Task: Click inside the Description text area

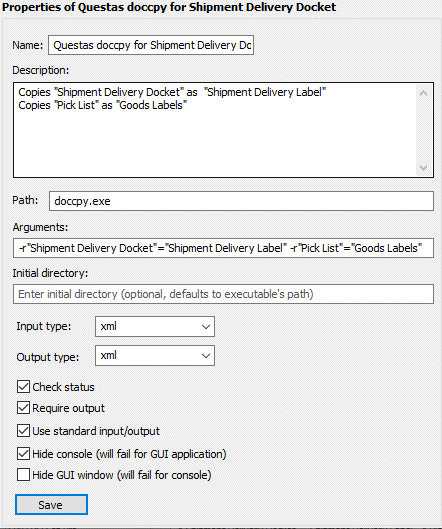Action: [215, 130]
